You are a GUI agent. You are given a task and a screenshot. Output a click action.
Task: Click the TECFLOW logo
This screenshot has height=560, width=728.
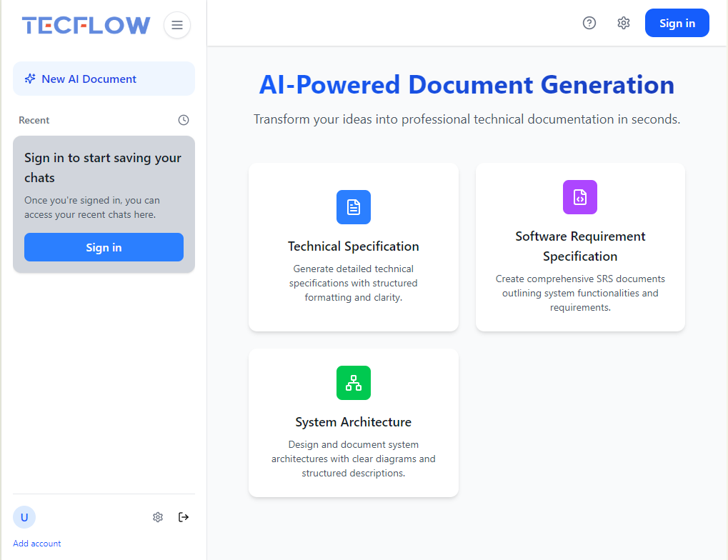tap(86, 26)
